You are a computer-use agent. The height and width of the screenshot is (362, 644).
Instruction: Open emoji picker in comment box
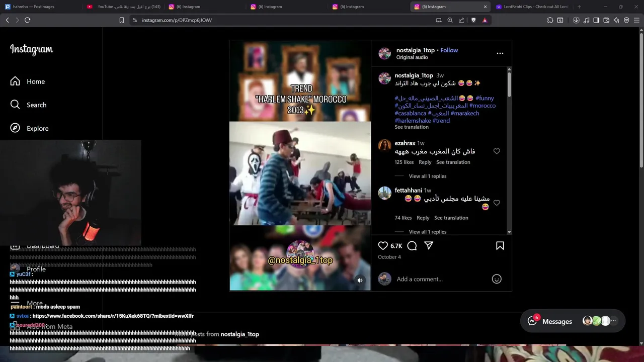pos(497,279)
